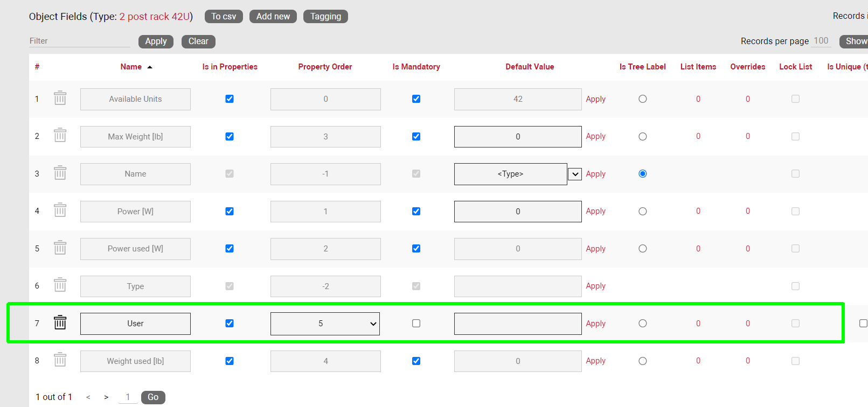Delete the Power used [W] field

click(x=60, y=248)
